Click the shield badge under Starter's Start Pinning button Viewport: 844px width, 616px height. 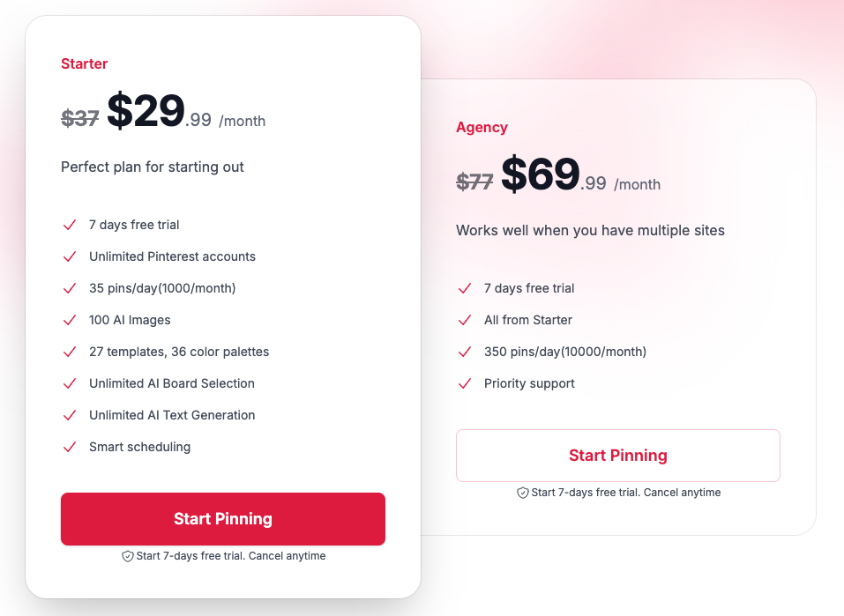click(127, 556)
